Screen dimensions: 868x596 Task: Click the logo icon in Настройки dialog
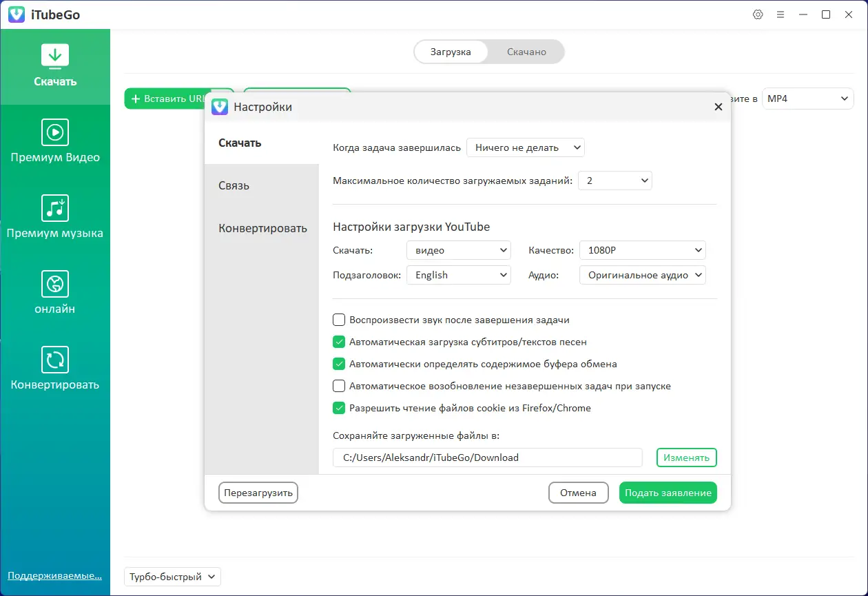coord(220,107)
